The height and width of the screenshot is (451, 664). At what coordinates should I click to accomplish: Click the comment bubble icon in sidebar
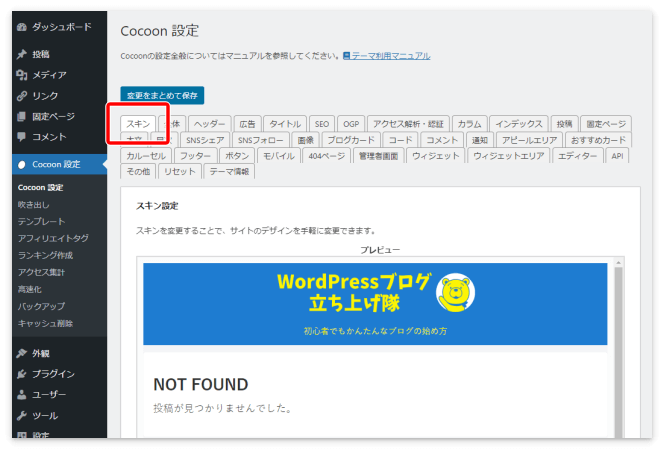22,136
